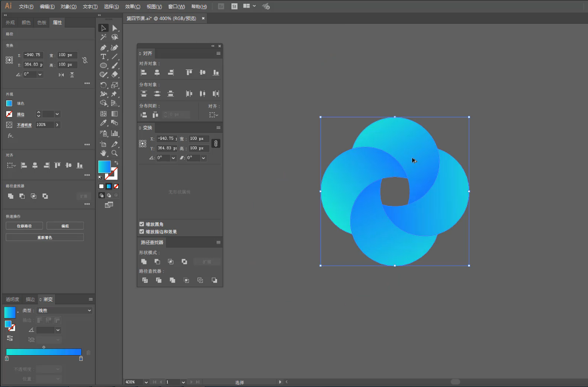Image resolution: width=588 pixels, height=387 pixels.
Task: Select the Hand tool
Action: [104, 153]
